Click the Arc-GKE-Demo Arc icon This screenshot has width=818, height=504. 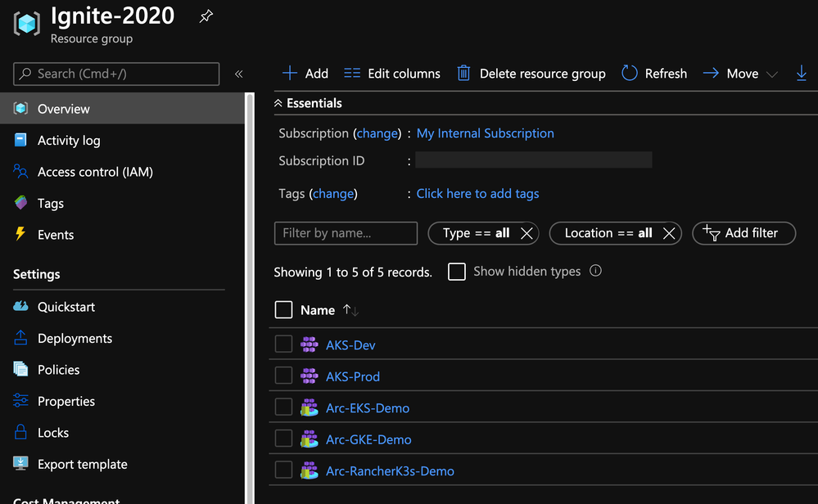(x=310, y=439)
